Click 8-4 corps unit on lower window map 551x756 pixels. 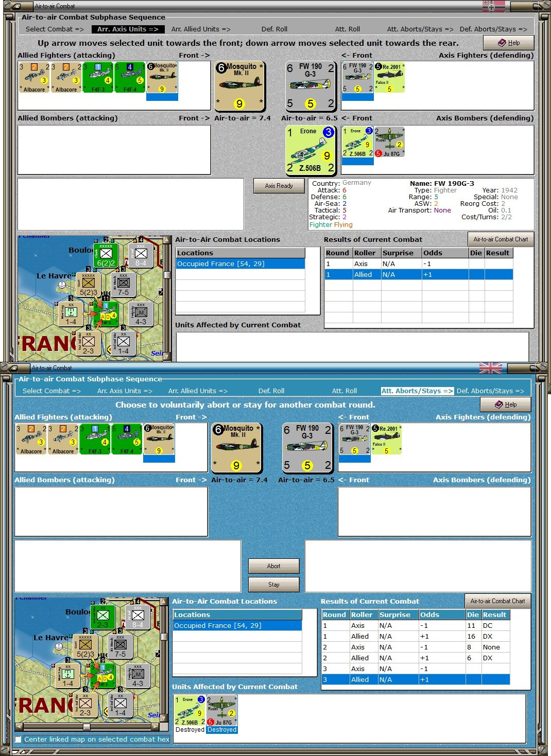pyautogui.click(x=137, y=618)
